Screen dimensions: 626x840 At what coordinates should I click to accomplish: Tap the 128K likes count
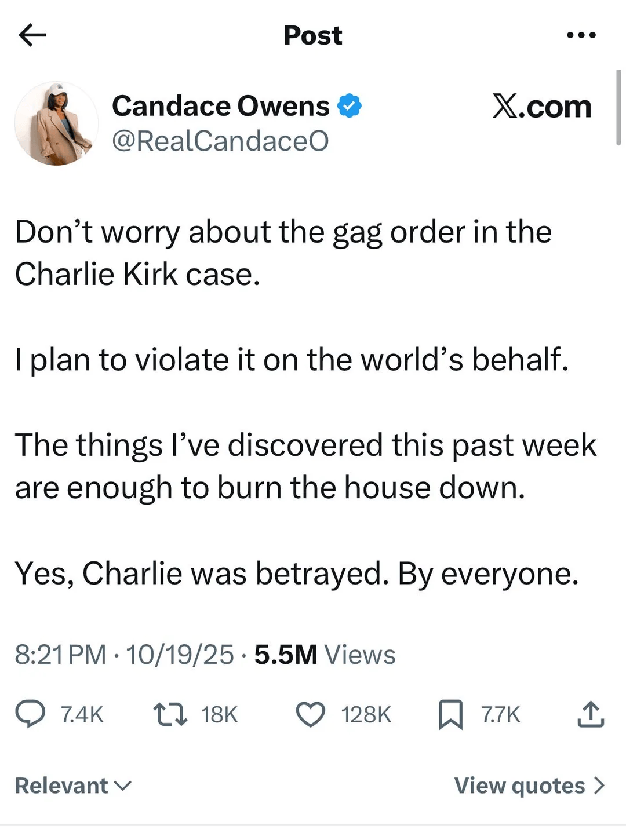click(x=366, y=714)
